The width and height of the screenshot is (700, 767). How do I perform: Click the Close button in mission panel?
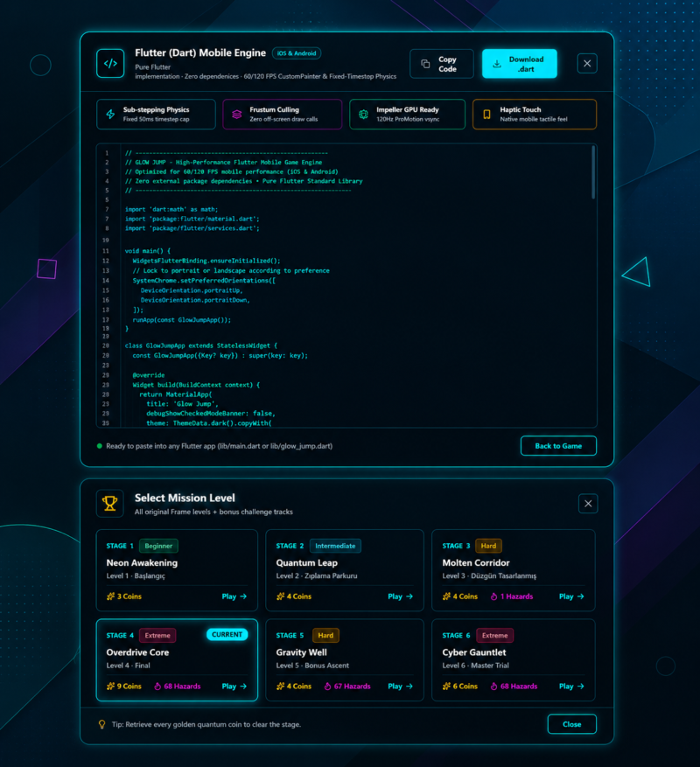coord(571,724)
